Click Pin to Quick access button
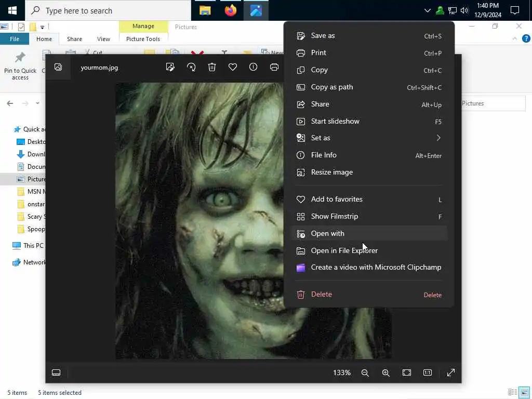 click(20, 66)
